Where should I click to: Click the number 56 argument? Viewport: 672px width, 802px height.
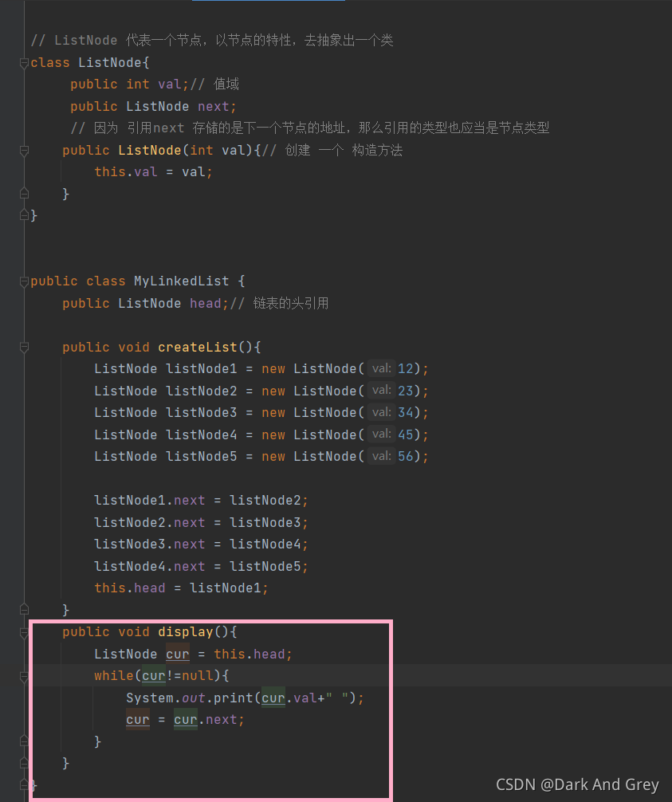tap(406, 457)
